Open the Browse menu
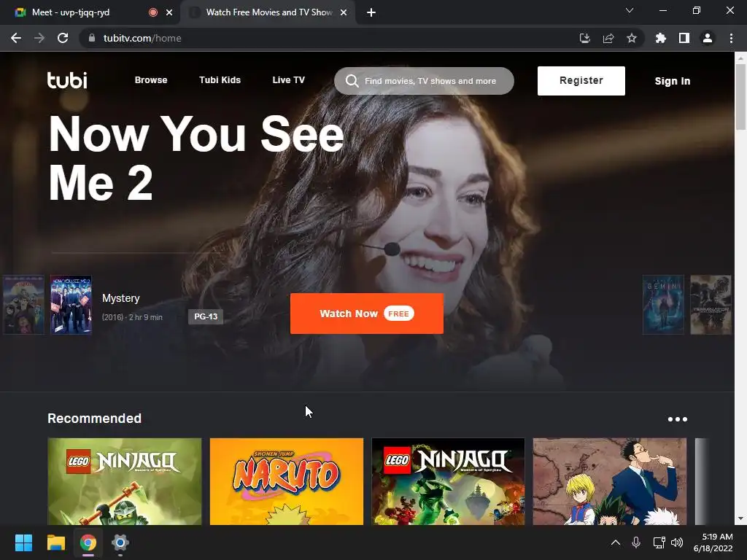Screen dimensions: 747x560 click(x=150, y=80)
